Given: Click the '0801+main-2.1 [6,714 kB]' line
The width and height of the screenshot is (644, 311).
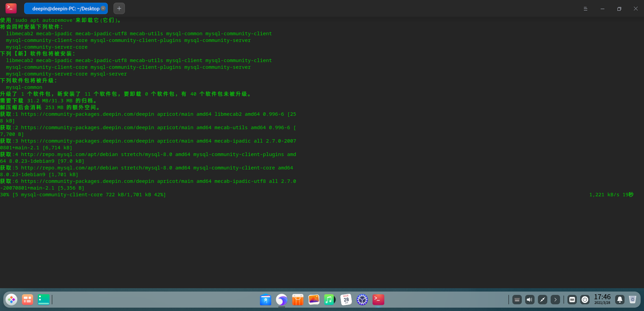Looking at the screenshot, I should (x=36, y=148).
